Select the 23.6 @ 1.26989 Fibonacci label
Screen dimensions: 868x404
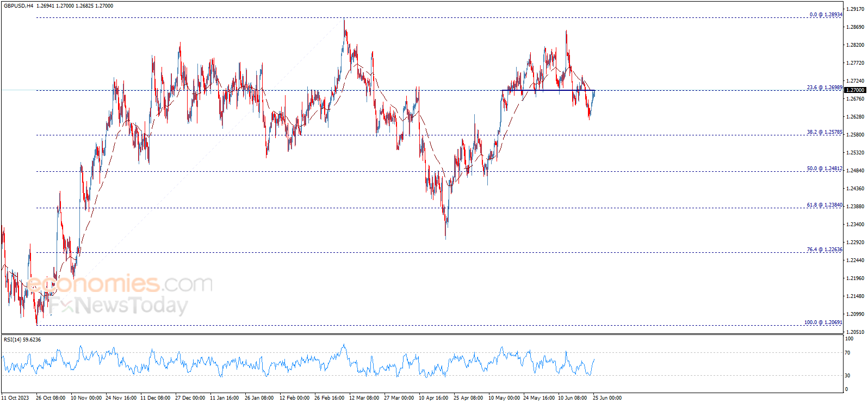point(824,87)
